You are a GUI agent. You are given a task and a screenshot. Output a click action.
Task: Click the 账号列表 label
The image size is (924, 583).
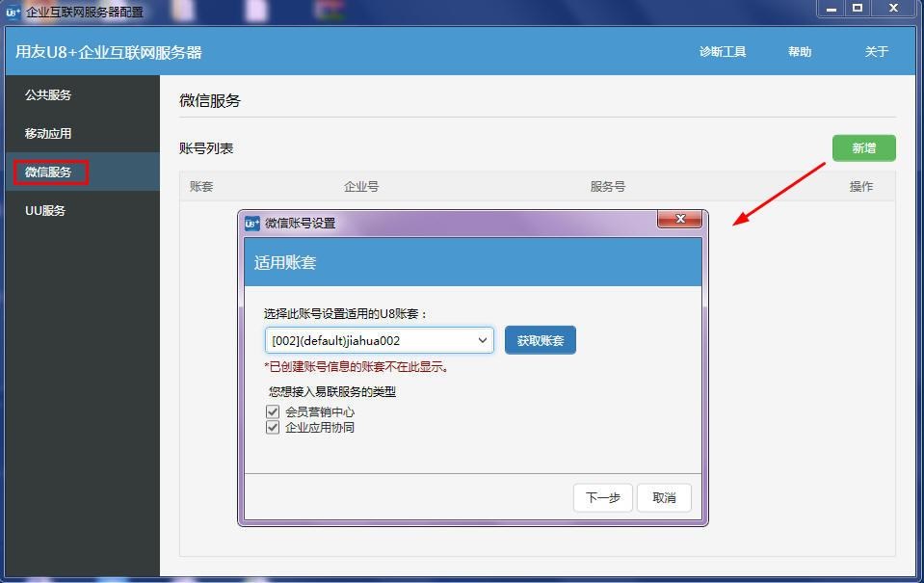tap(206, 148)
